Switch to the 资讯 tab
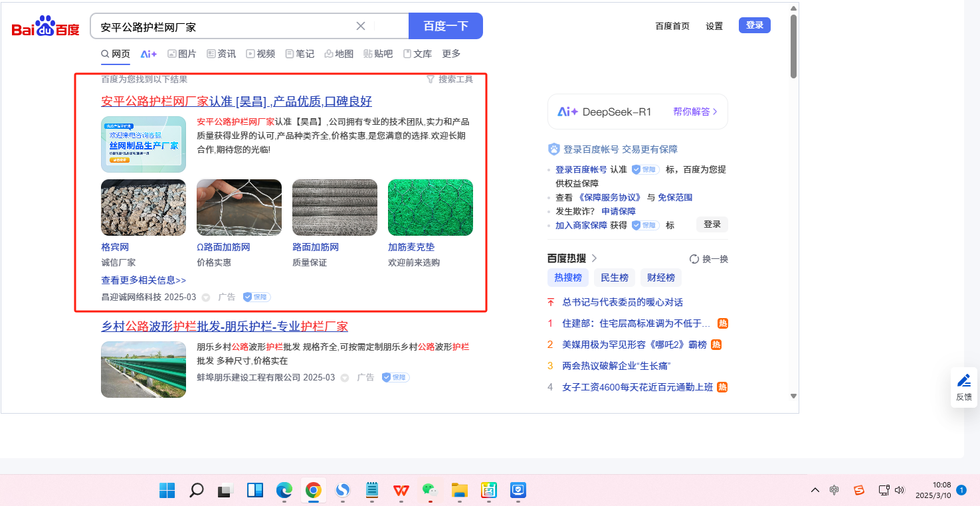The width and height of the screenshot is (980, 506). [221, 54]
